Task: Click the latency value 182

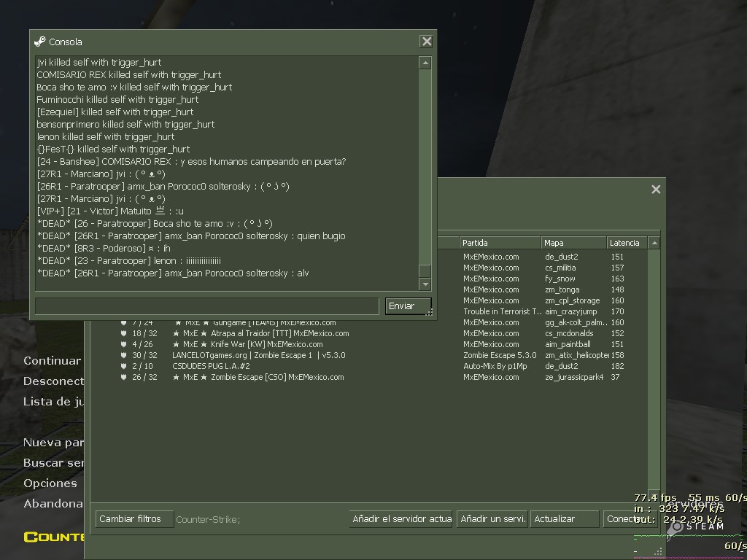Action: (617, 366)
